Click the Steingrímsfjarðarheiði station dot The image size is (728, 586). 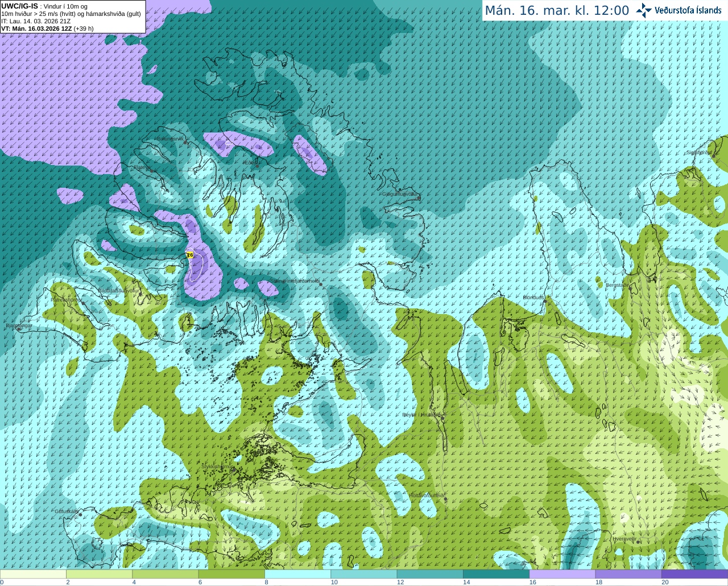click(321, 284)
